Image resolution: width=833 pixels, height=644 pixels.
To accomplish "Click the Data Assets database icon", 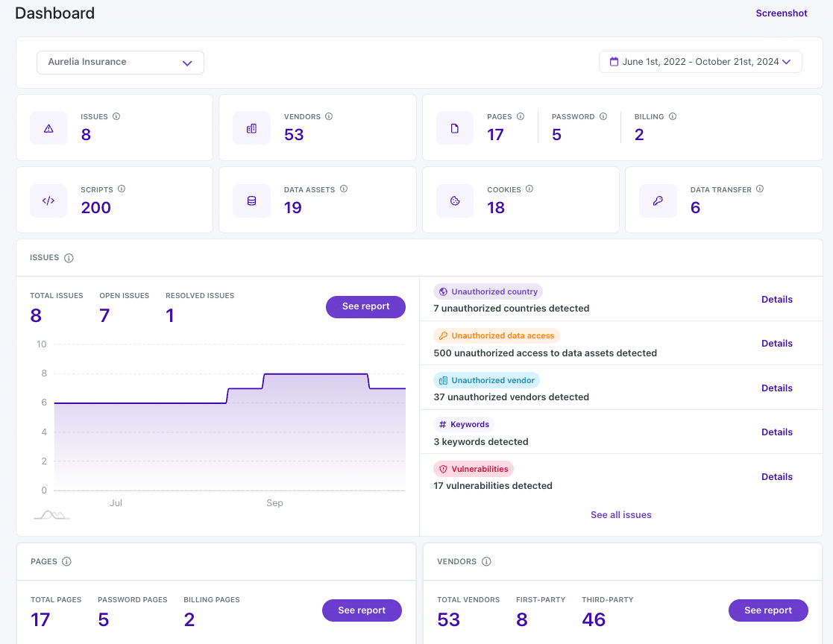I will (x=251, y=201).
